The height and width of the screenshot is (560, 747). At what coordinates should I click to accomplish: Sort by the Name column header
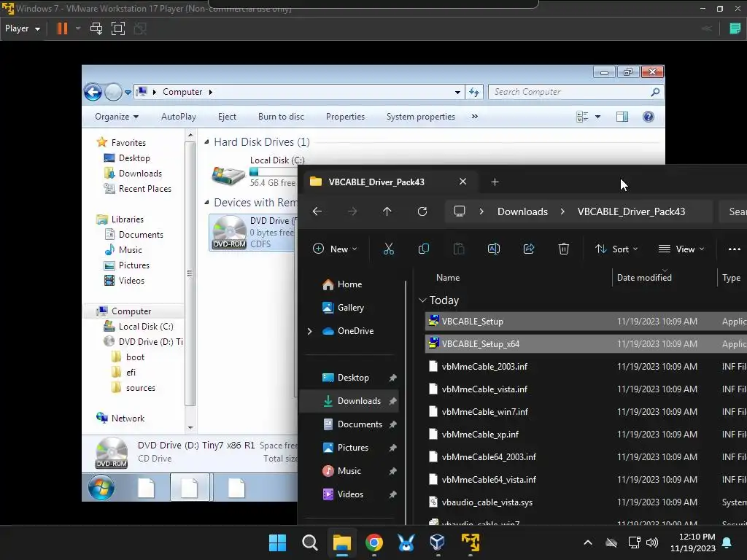448,278
